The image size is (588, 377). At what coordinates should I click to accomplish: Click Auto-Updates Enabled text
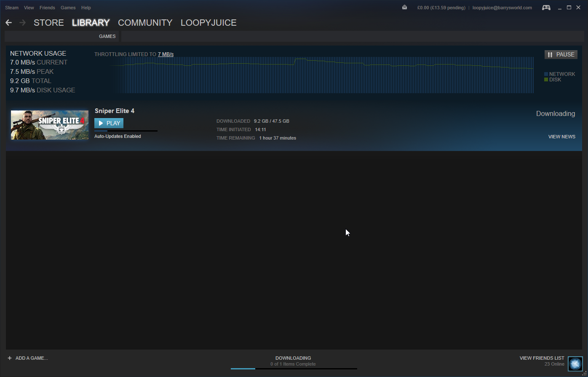tap(118, 137)
